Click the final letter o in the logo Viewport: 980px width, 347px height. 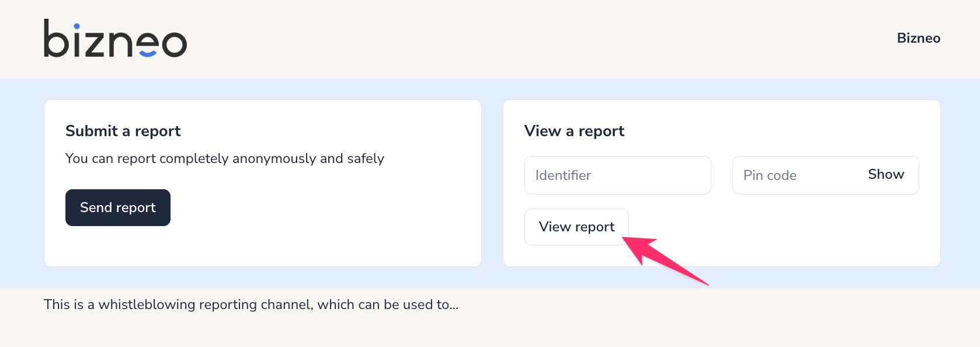[174, 44]
